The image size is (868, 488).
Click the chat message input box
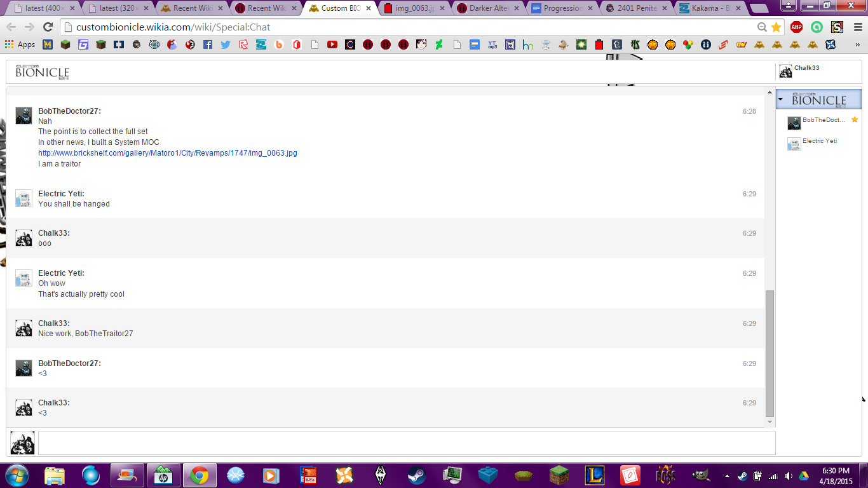pyautogui.click(x=407, y=443)
